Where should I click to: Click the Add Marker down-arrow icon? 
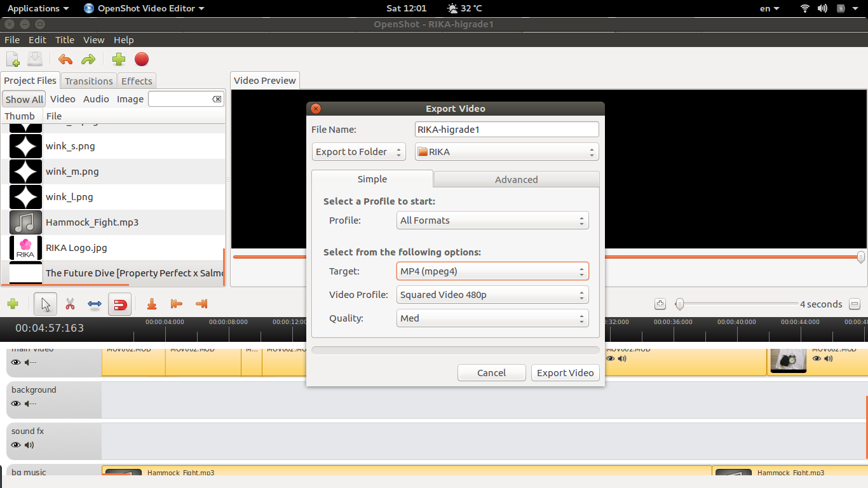coord(151,304)
